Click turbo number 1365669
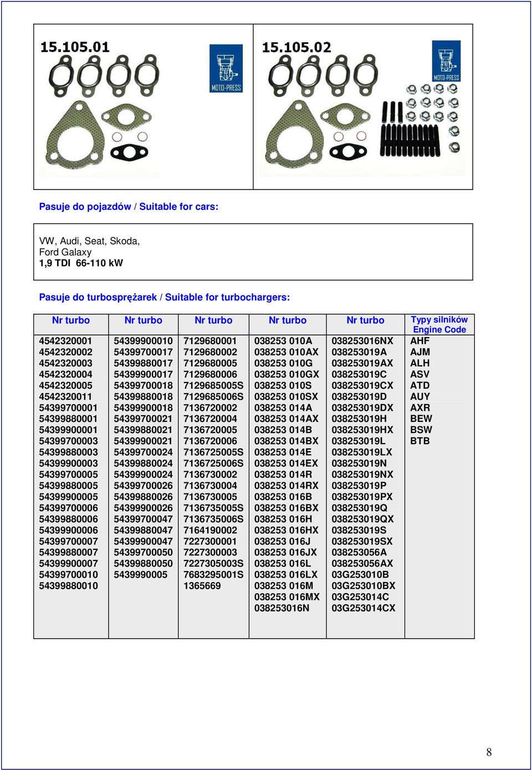This screenshot has height=770, width=532. [202, 585]
